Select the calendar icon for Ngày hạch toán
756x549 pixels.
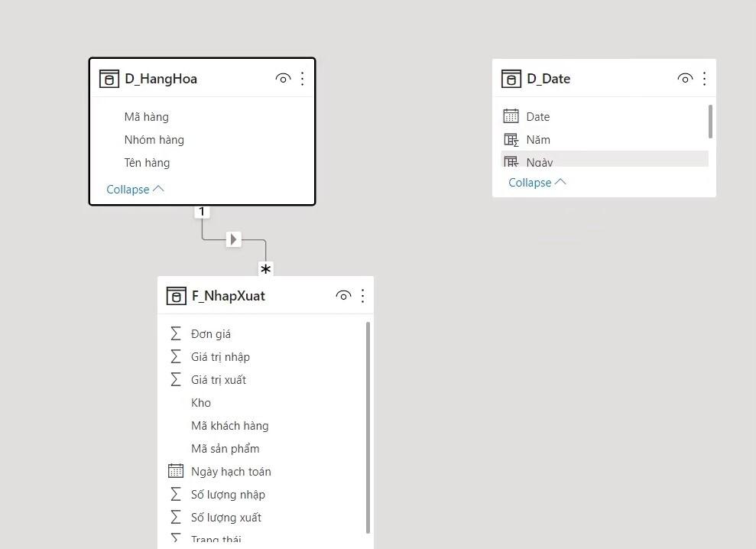pyautogui.click(x=174, y=471)
